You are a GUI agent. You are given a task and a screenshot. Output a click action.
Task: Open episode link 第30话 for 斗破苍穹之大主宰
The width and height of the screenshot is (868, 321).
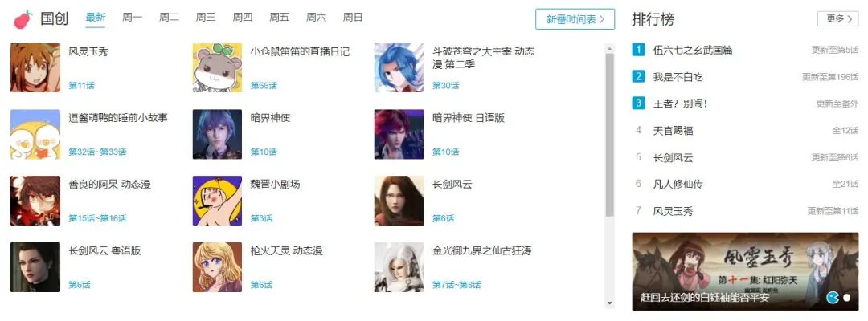445,86
